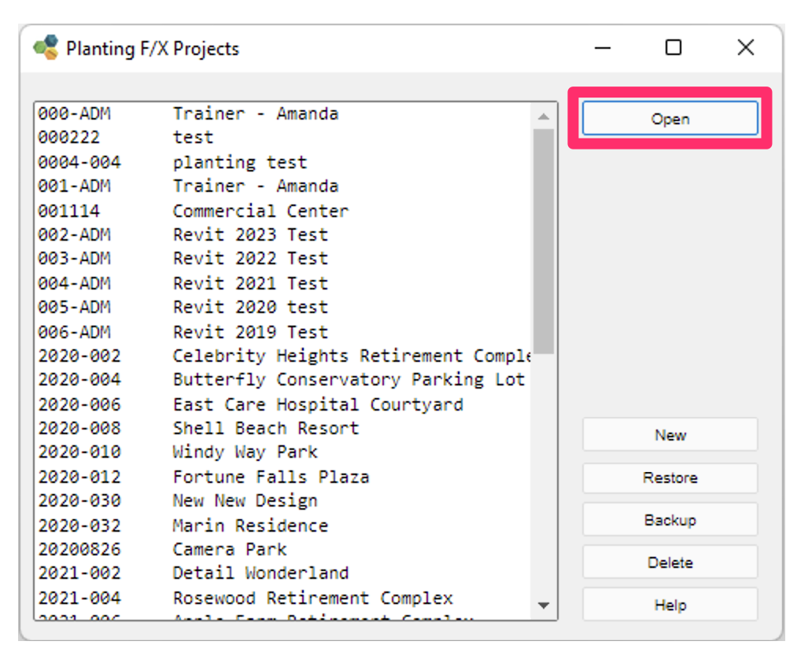Open the selected project
Screen dimensions: 812x656
[670, 119]
